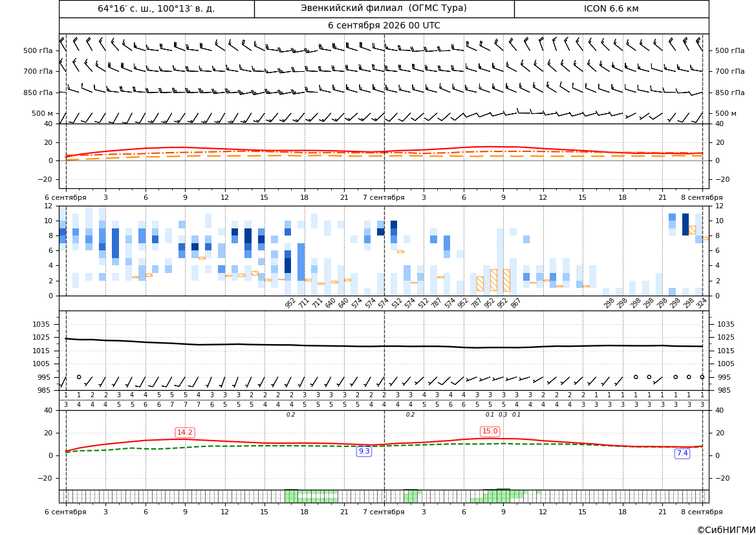Screen dimensions: 756x535
Task: Select the 0.3 precipitation amount label
Action: tap(503, 415)
